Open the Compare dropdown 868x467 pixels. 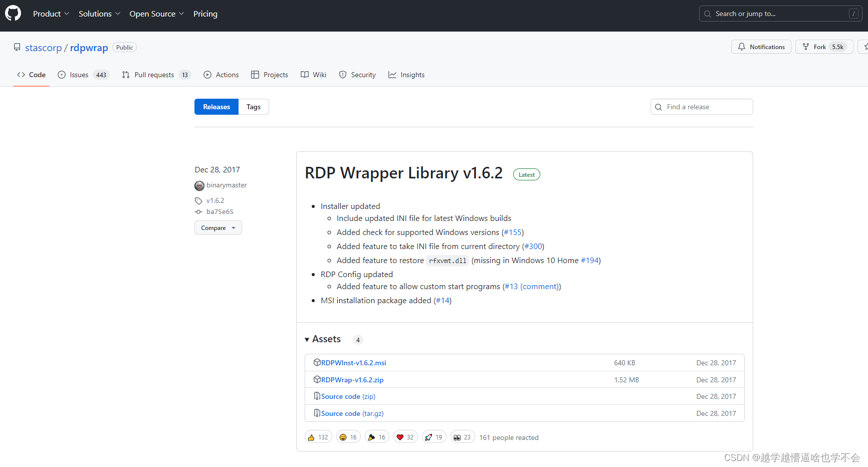point(218,227)
